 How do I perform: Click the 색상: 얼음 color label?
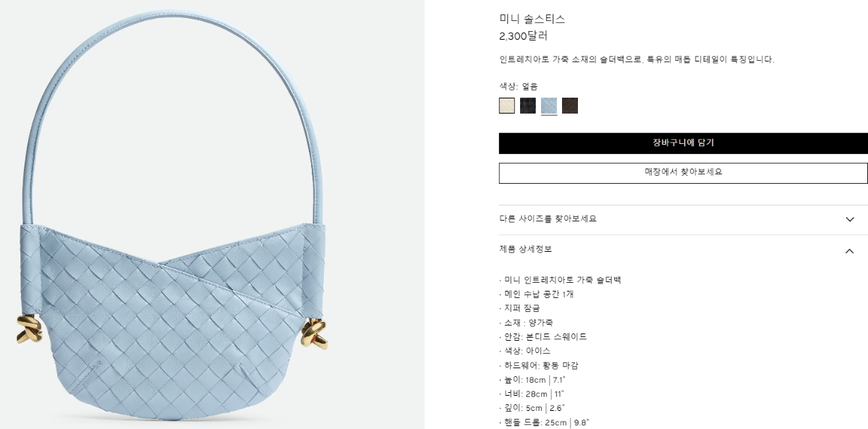click(519, 86)
